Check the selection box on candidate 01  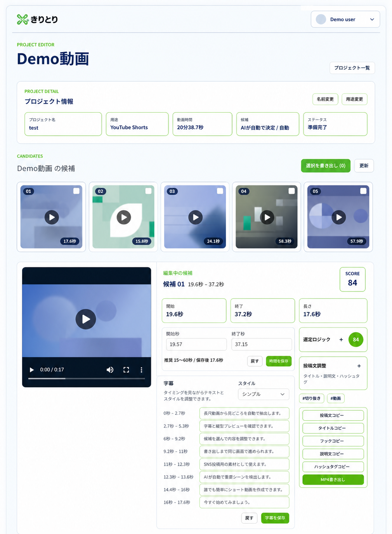tap(76, 191)
